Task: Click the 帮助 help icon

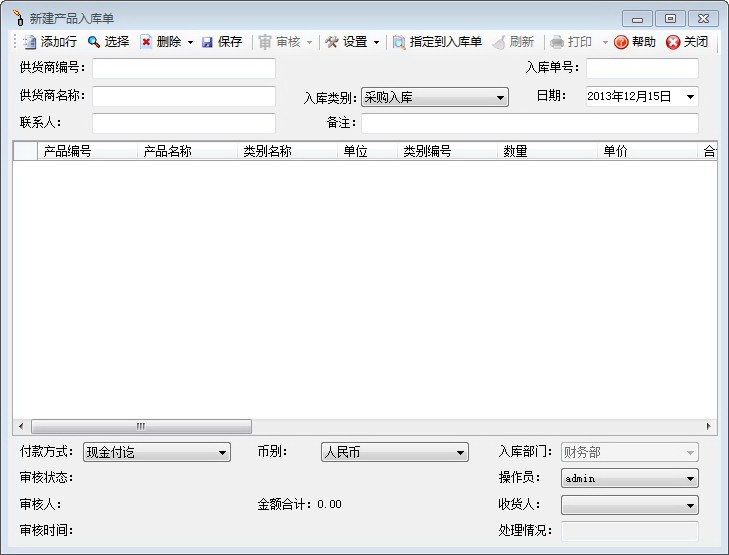Action: (x=621, y=42)
